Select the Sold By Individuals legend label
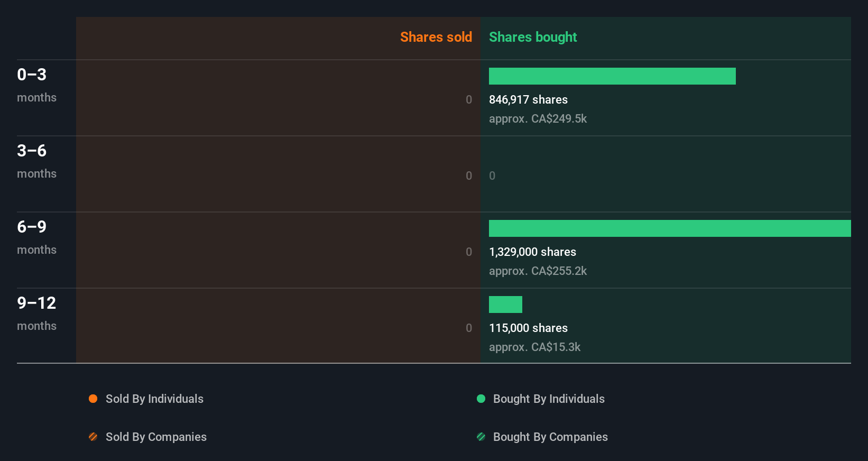 click(154, 399)
